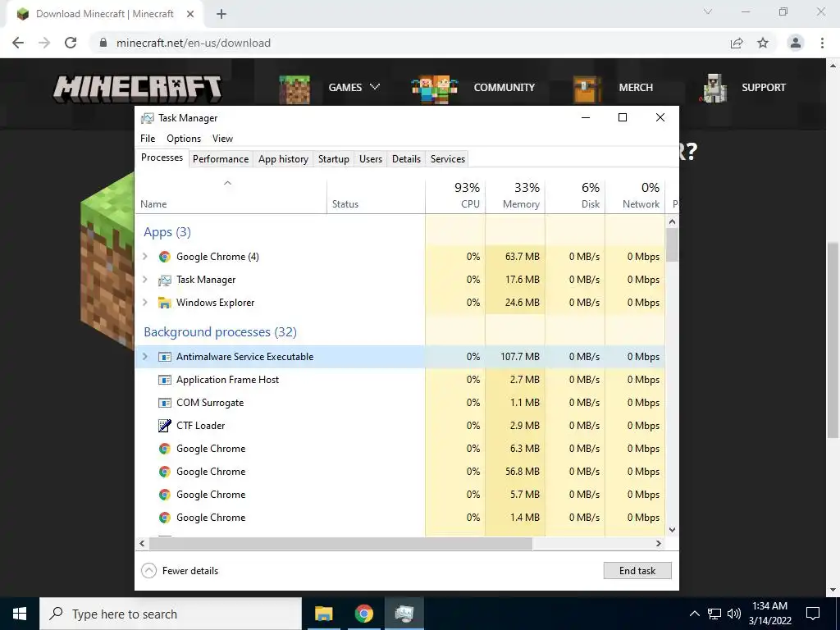Expand the Task Manager process row
Screen dimensions: 840x630
(144, 280)
